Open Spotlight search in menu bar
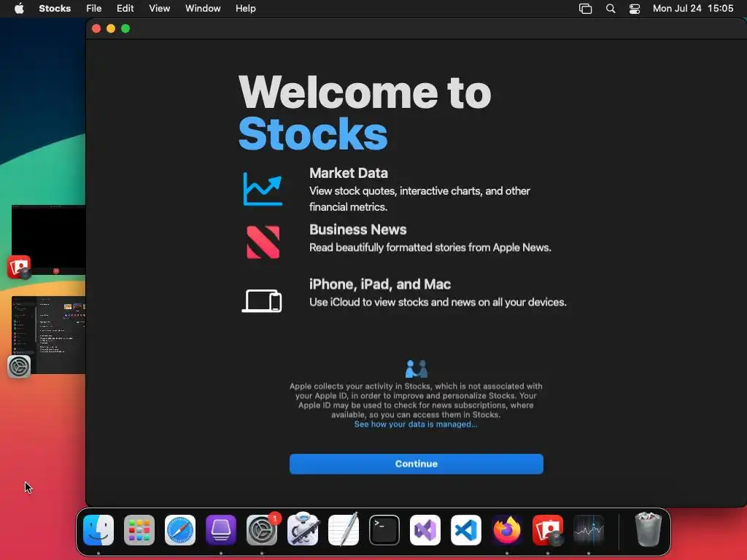 [x=611, y=9]
